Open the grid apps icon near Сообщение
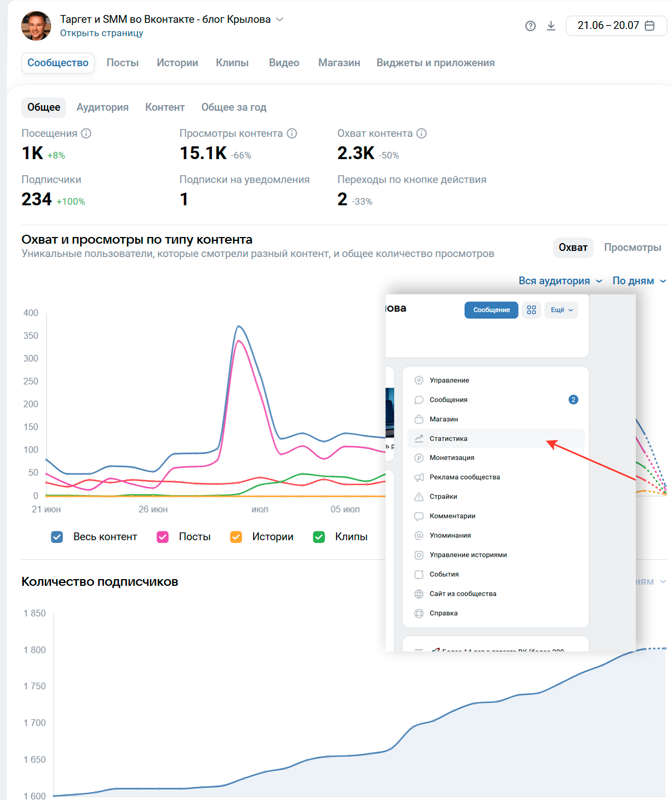The image size is (672, 800). [531, 310]
